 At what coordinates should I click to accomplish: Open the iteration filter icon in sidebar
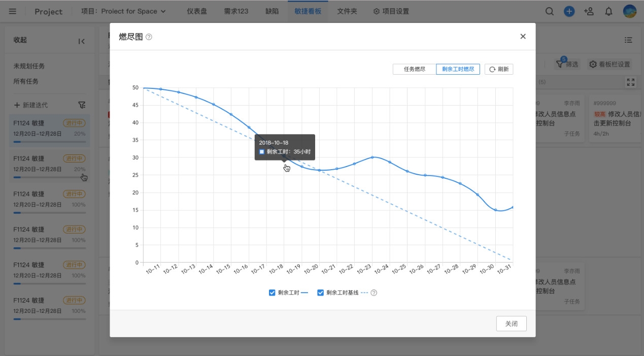pos(82,105)
